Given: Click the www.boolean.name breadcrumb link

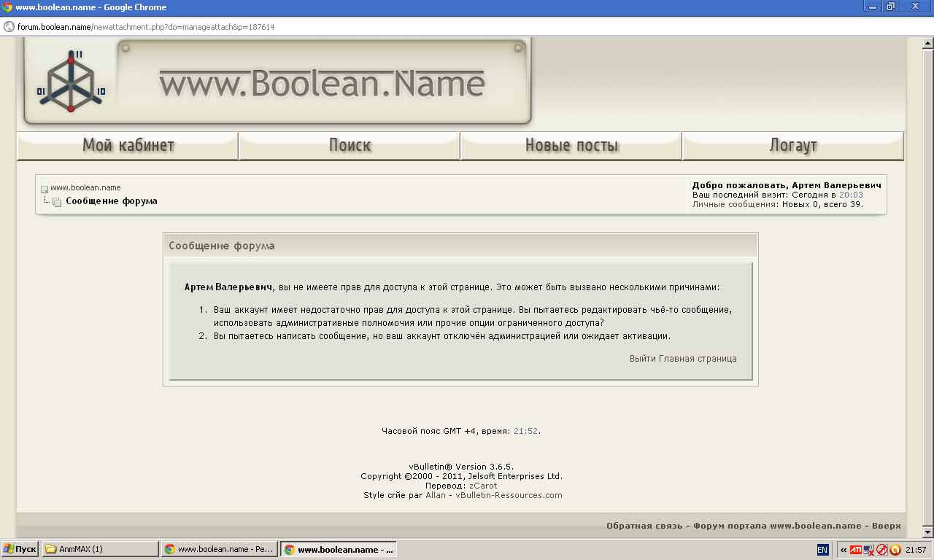Looking at the screenshot, I should point(85,187).
